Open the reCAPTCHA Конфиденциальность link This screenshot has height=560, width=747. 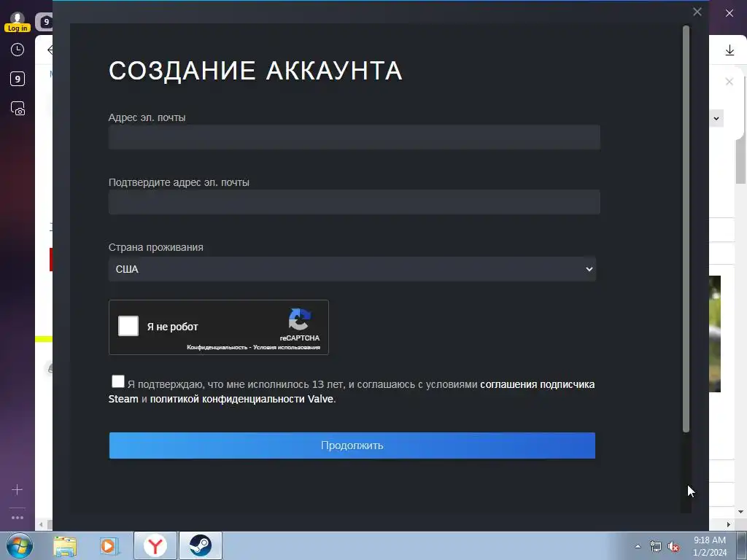pos(217,347)
